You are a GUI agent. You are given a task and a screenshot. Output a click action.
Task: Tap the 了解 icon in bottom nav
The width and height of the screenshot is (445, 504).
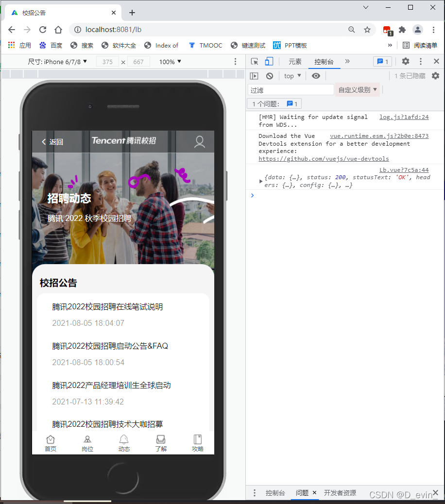(161, 443)
